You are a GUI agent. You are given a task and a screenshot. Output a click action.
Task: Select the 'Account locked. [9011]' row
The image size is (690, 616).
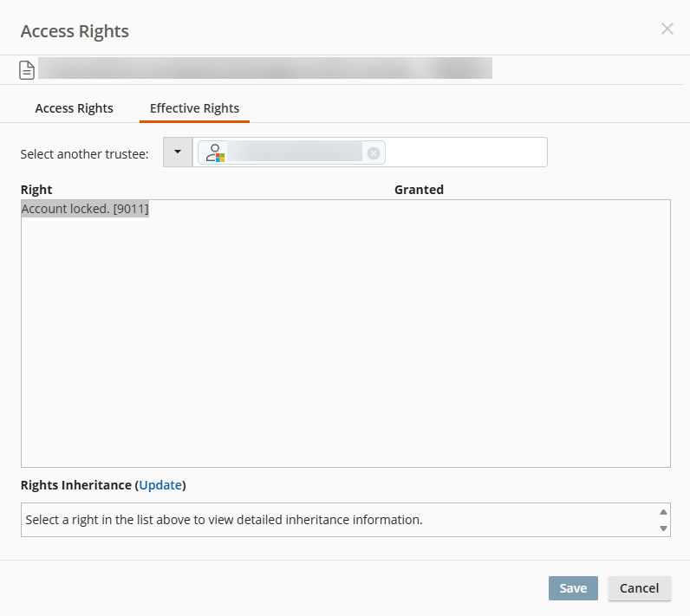click(85, 209)
